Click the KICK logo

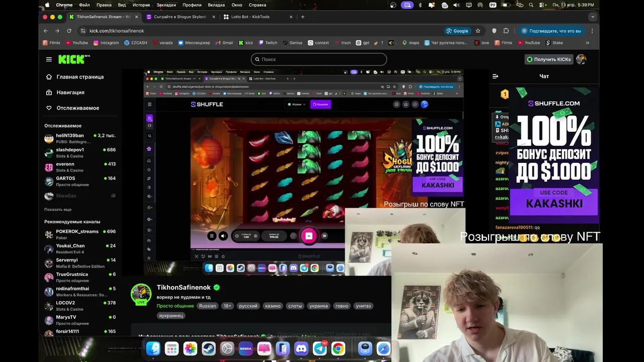coord(73,59)
